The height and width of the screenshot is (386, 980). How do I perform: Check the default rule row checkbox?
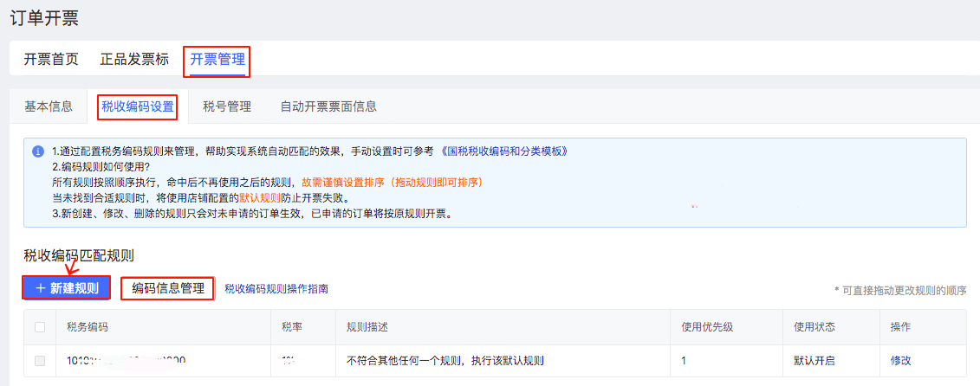pyautogui.click(x=40, y=360)
